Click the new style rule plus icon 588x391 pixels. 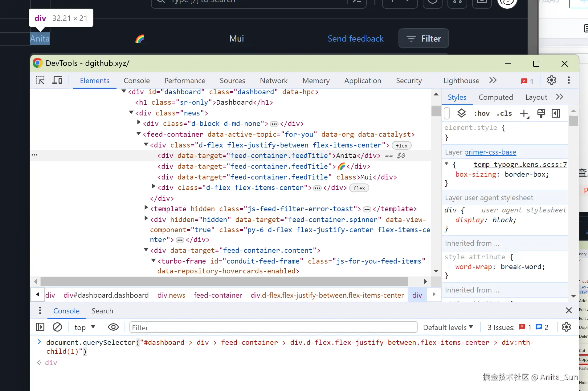(524, 114)
